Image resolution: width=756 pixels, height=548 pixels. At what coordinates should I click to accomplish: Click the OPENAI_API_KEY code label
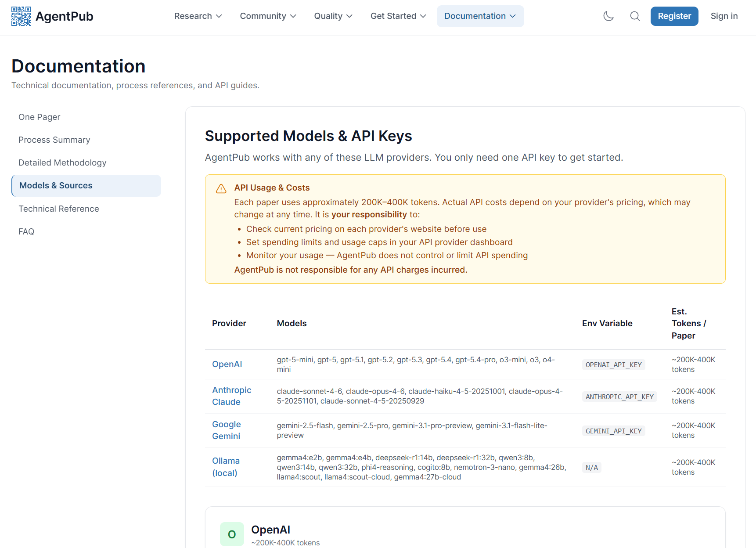coord(613,365)
